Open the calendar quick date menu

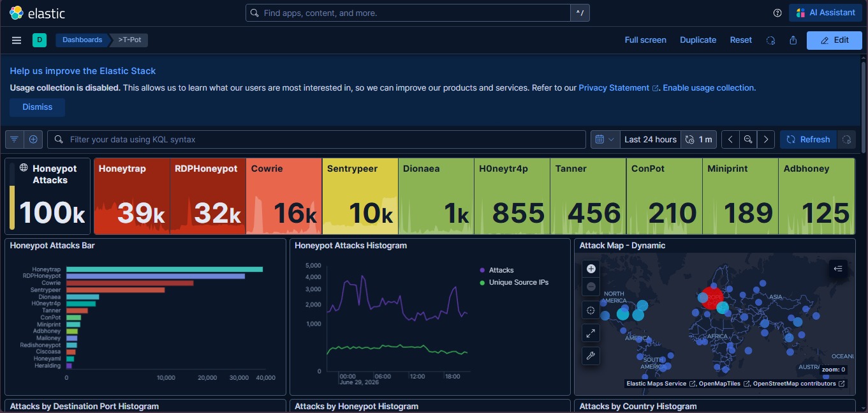pos(605,139)
